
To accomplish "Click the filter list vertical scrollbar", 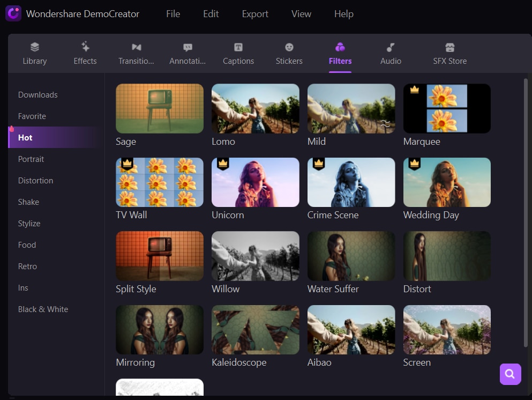I will [526, 213].
